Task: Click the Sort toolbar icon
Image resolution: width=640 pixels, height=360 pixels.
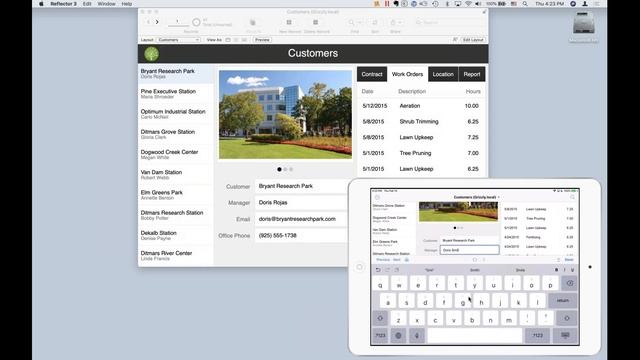Action: [375, 22]
